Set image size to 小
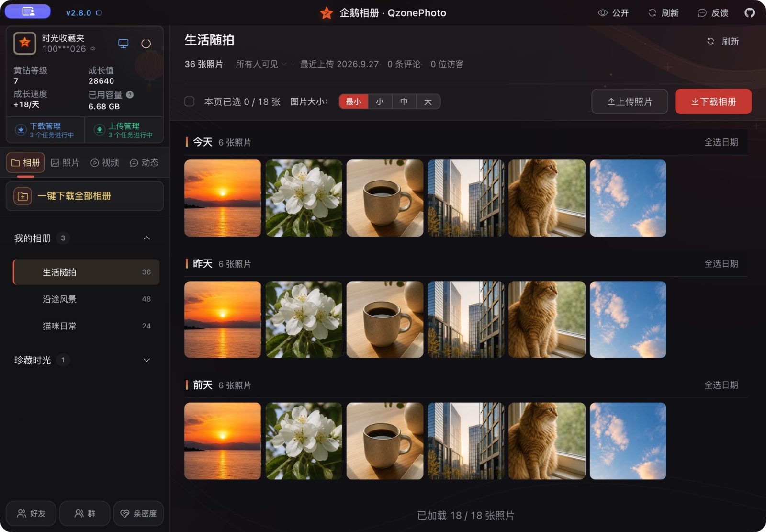This screenshot has height=532, width=766. tap(380, 102)
